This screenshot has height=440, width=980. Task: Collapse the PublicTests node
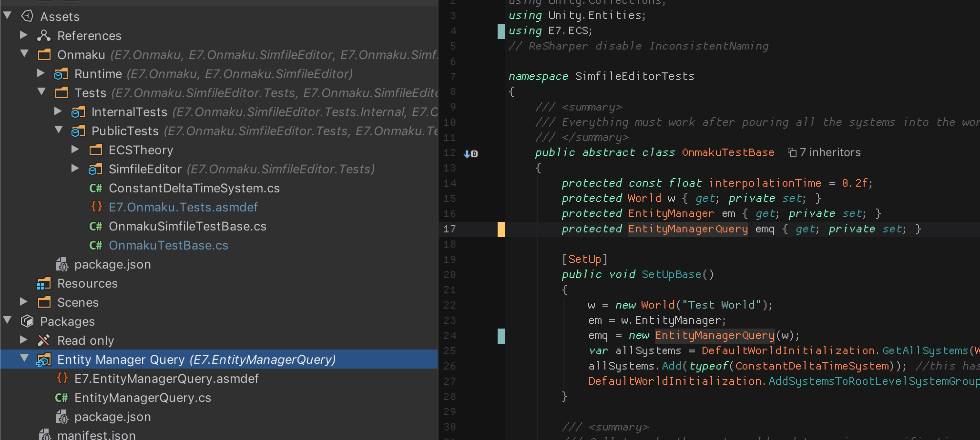click(x=59, y=129)
